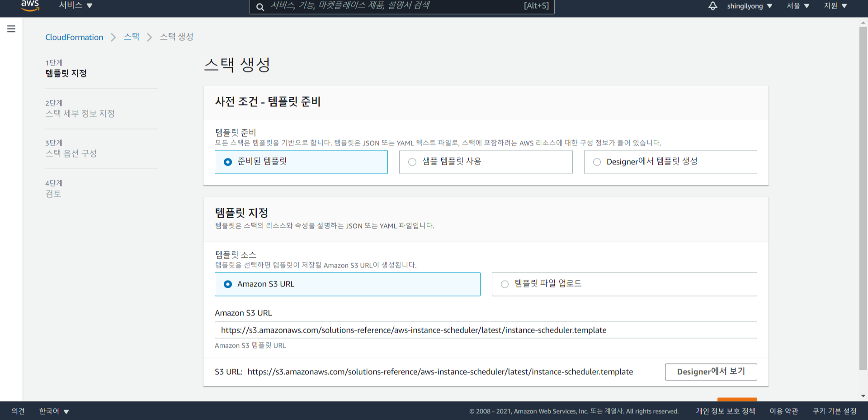
Task: Click the 템플릿 지정 section heading
Action: tap(241, 213)
